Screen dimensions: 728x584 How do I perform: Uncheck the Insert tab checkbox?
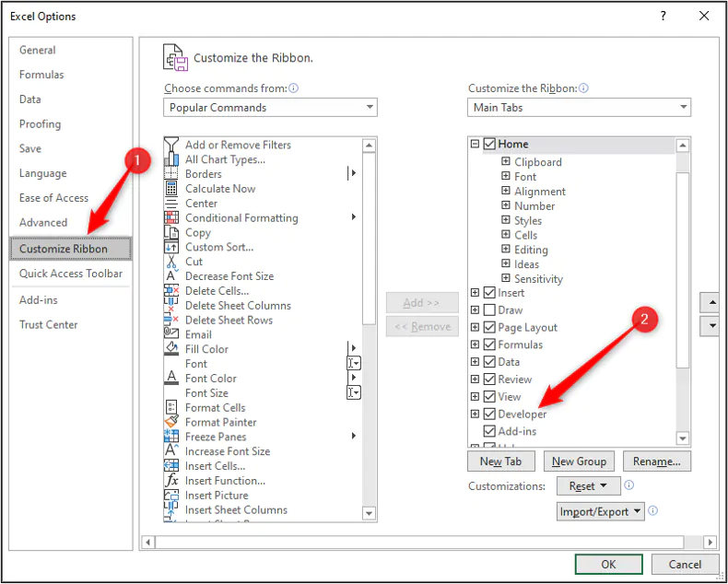point(489,293)
